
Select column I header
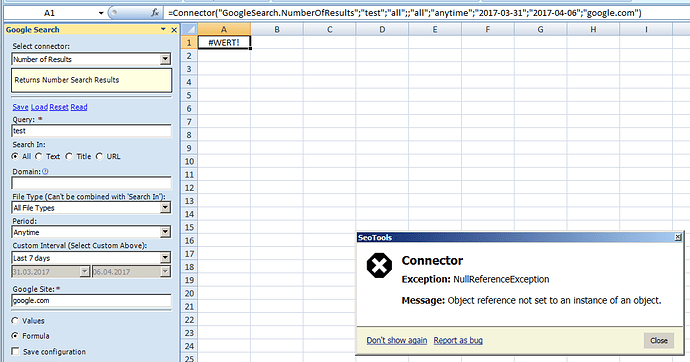tap(646, 29)
